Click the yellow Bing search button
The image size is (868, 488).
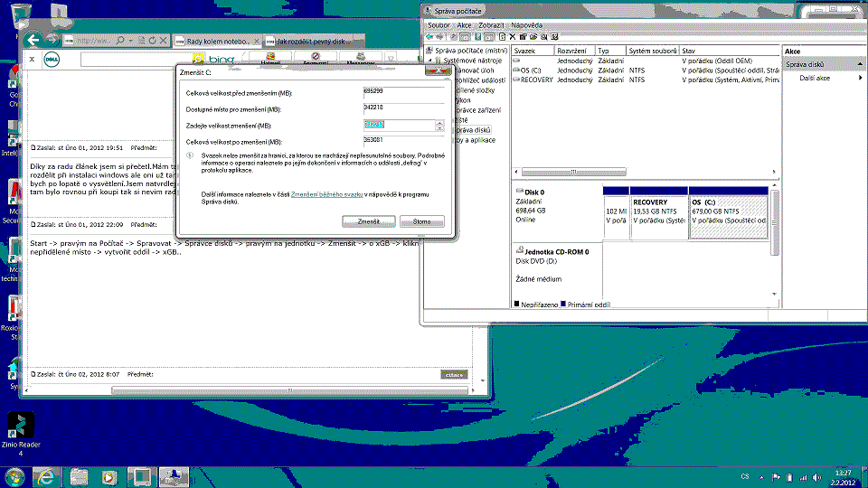pos(198,60)
